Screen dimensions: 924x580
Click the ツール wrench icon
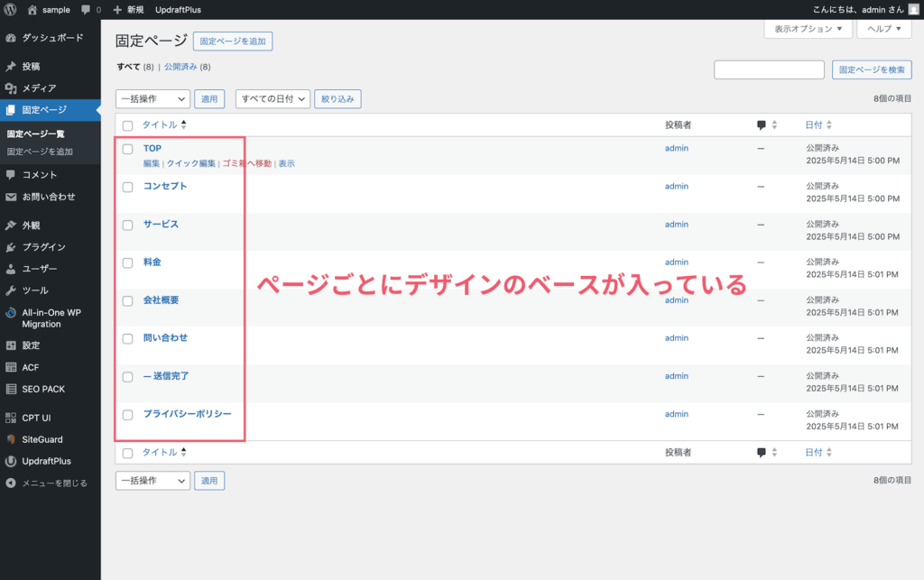pos(11,290)
